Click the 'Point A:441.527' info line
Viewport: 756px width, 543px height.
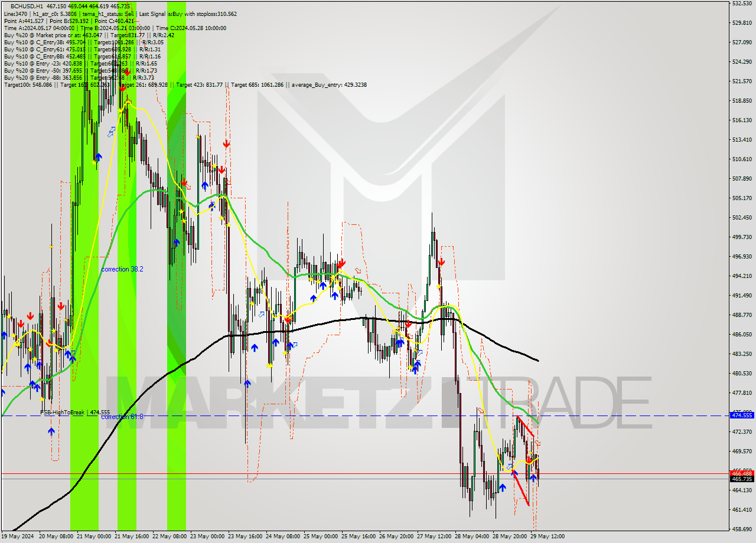pyautogui.click(x=69, y=21)
